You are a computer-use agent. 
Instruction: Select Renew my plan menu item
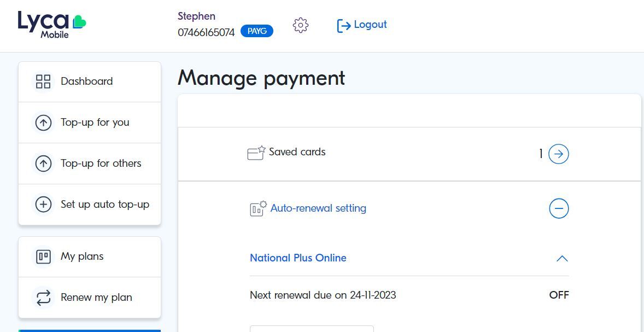coord(96,298)
